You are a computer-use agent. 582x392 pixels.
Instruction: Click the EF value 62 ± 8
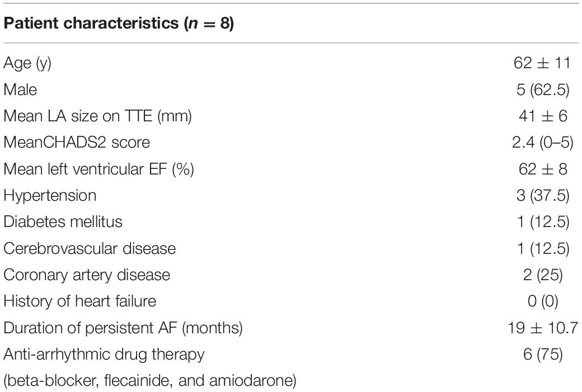click(x=543, y=169)
